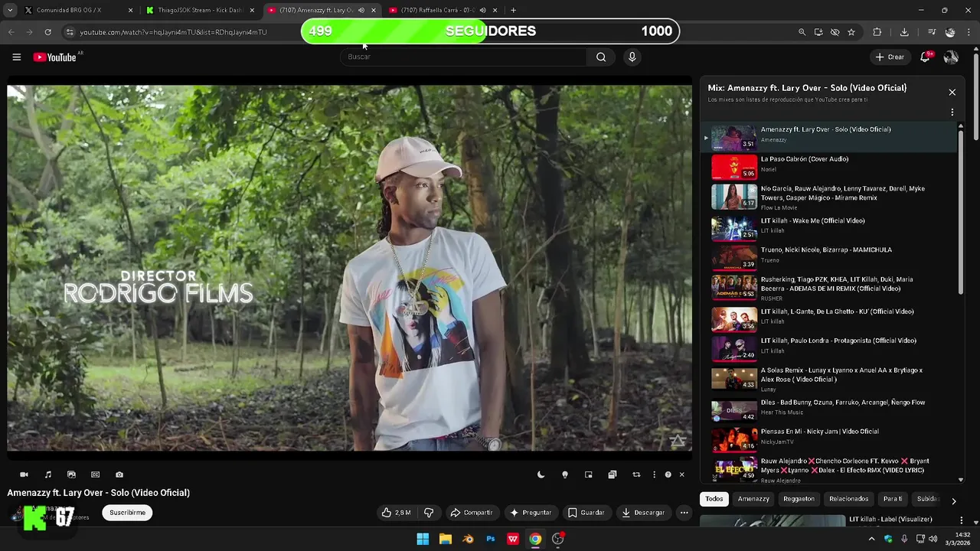Select the Todos filter chip
This screenshot has width=980, height=551.
tap(714, 499)
